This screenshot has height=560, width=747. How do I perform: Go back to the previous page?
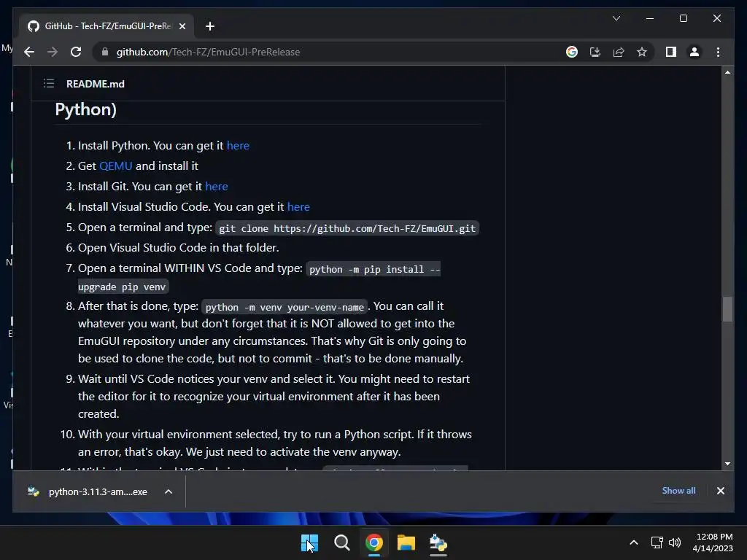pos(29,52)
